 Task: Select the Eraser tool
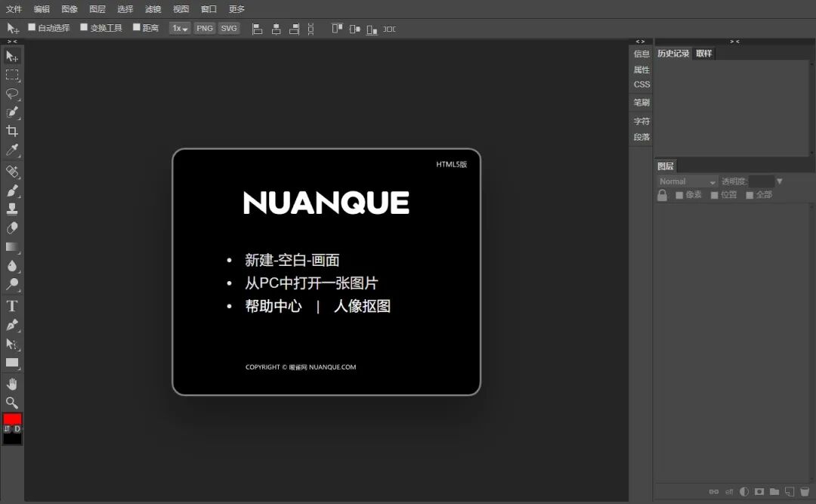point(12,228)
